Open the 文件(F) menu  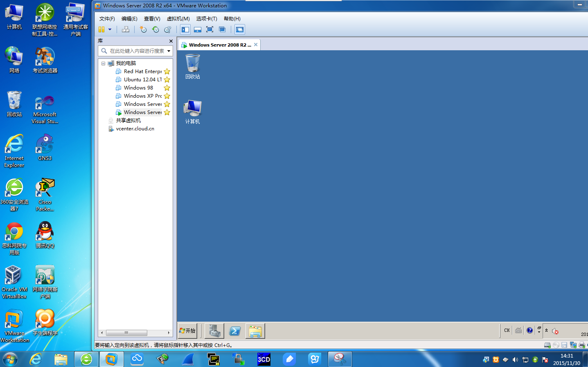pos(107,19)
